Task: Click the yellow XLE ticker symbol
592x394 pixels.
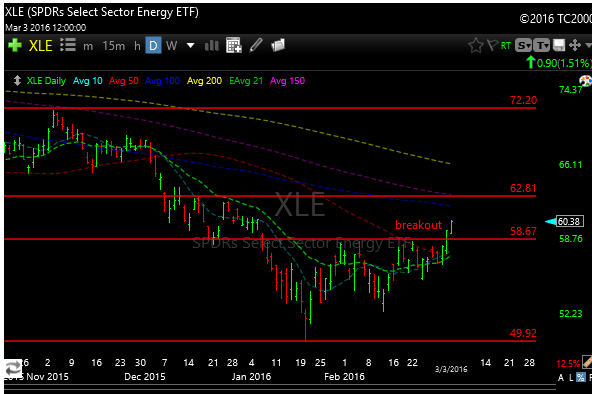Action: 40,46
